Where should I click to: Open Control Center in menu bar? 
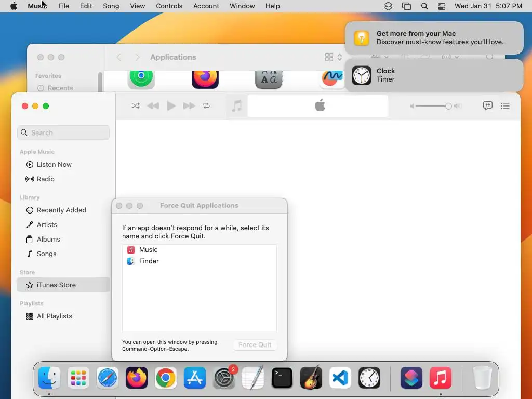[x=442, y=6]
